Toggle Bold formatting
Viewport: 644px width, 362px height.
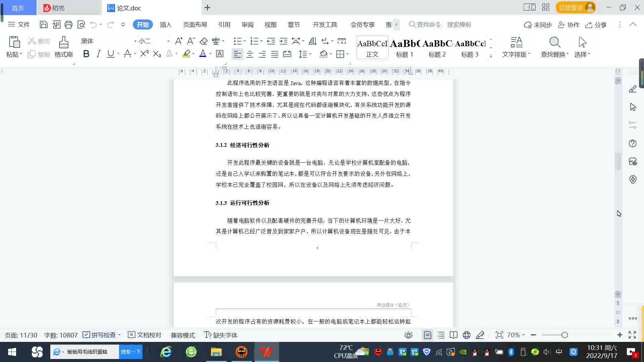86,54
